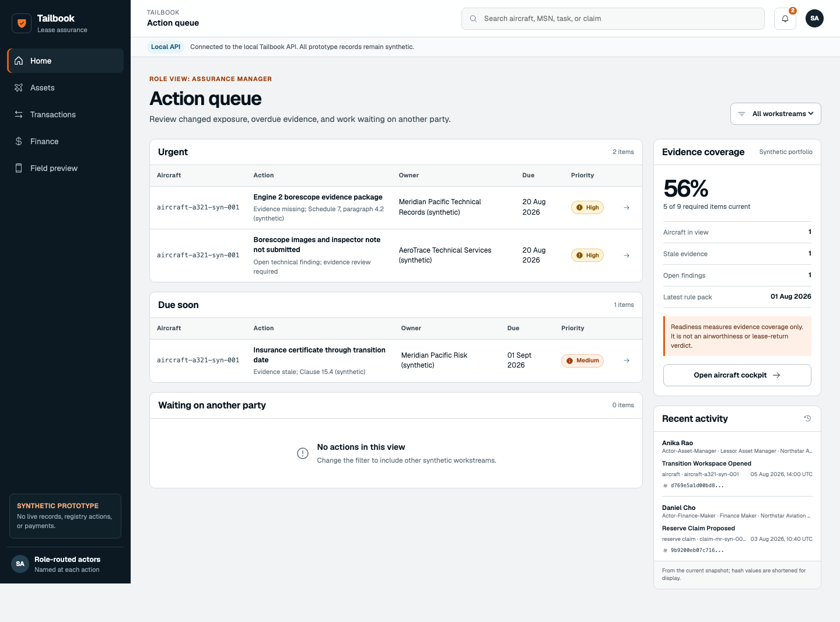Open the Finance section
The width and height of the screenshot is (840, 622).
click(65, 141)
